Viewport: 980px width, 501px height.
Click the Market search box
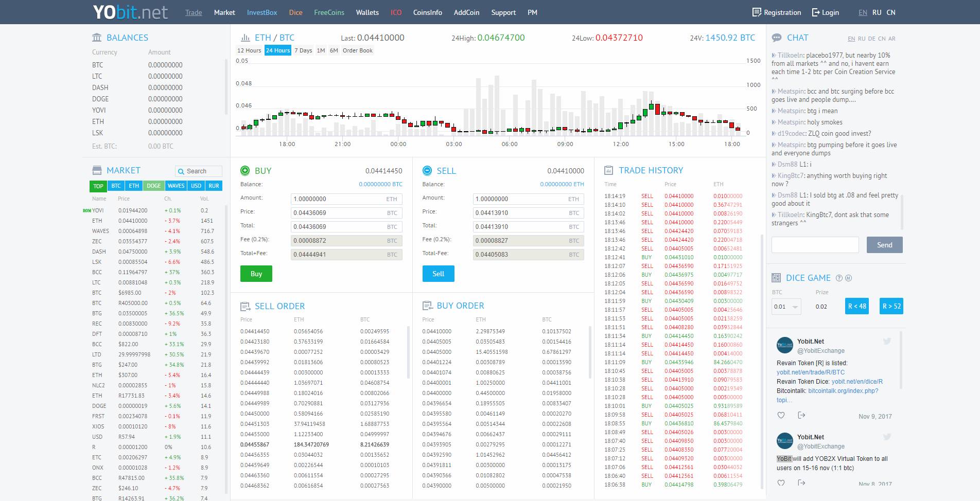199,171
